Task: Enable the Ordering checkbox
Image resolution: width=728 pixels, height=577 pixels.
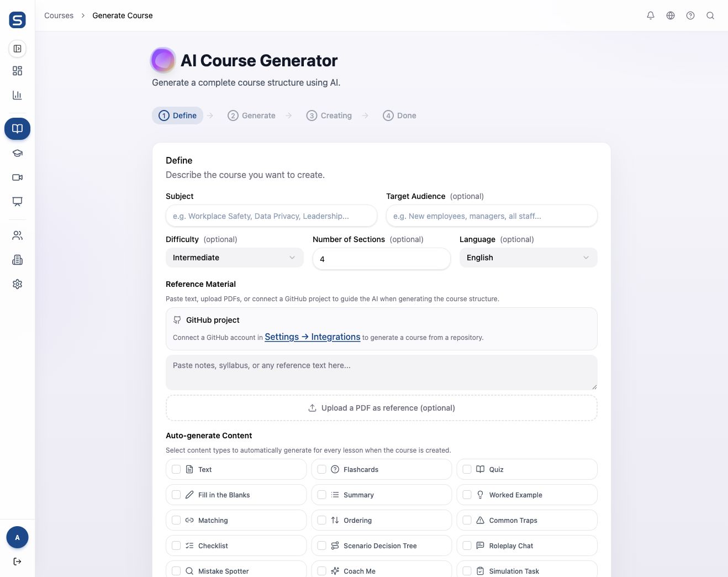Action: click(x=322, y=520)
